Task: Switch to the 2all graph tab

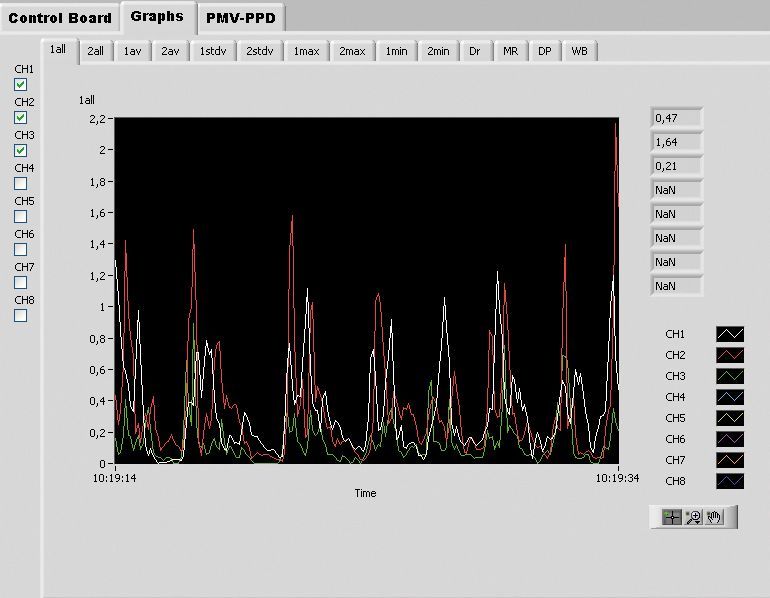Action: [x=96, y=51]
